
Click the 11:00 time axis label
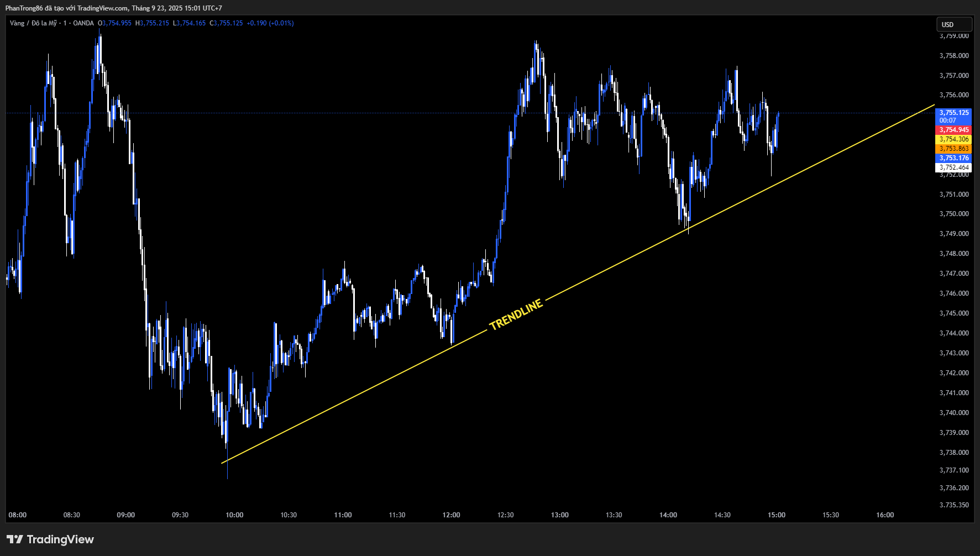tap(343, 515)
